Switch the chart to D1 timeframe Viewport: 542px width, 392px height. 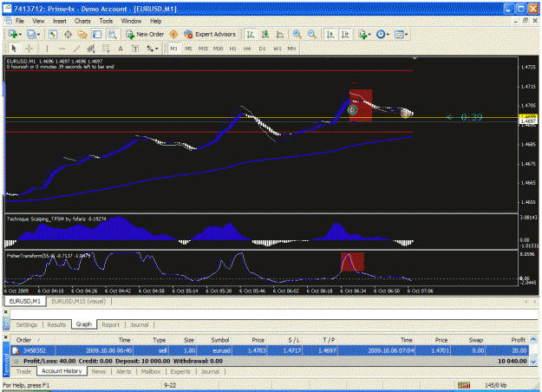262,49
